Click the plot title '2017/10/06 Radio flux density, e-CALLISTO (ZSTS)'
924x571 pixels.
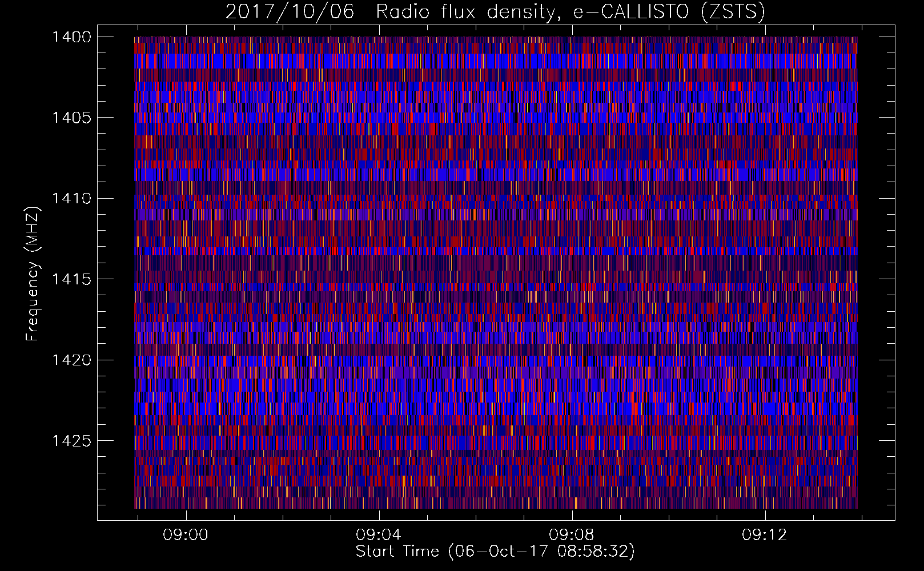click(x=495, y=12)
